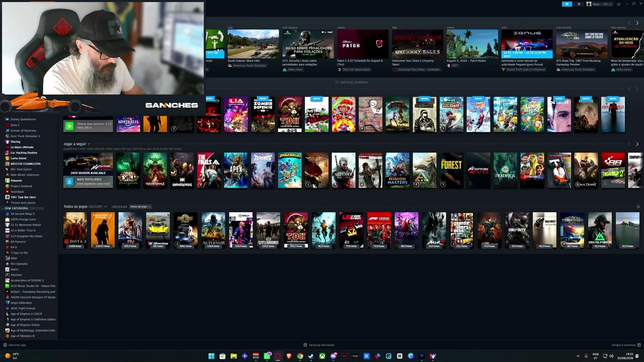Open the Zombie Defense HD cover
644x362 pixels.
pos(263,115)
